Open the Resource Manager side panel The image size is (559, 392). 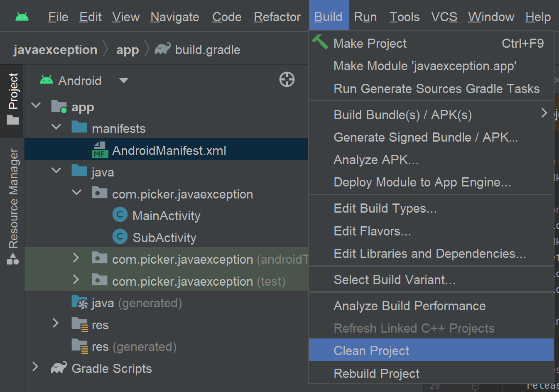(x=13, y=206)
